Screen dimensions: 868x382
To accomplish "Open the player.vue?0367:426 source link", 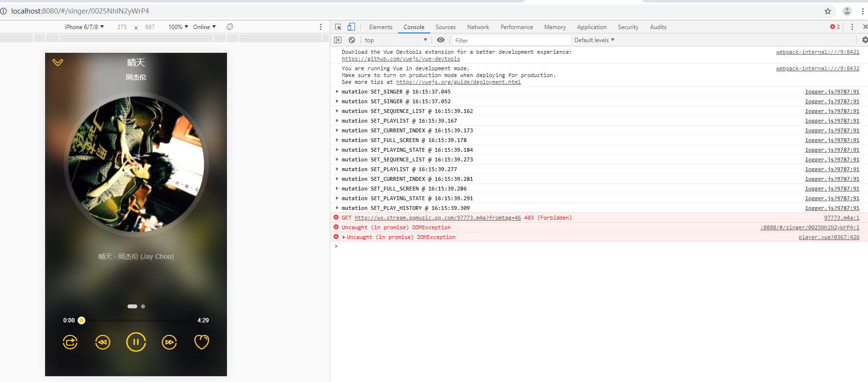I will [x=829, y=238].
